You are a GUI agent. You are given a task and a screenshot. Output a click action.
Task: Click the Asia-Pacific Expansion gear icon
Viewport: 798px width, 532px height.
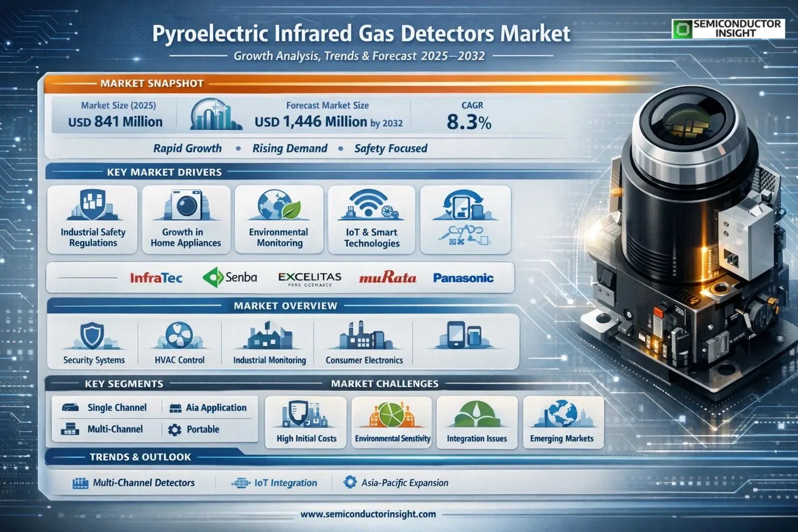[350, 482]
